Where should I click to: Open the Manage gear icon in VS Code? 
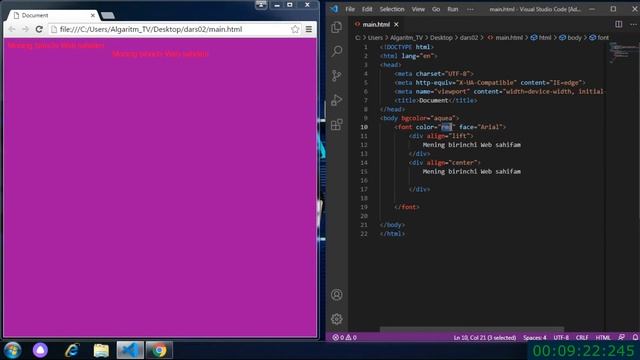point(337,319)
